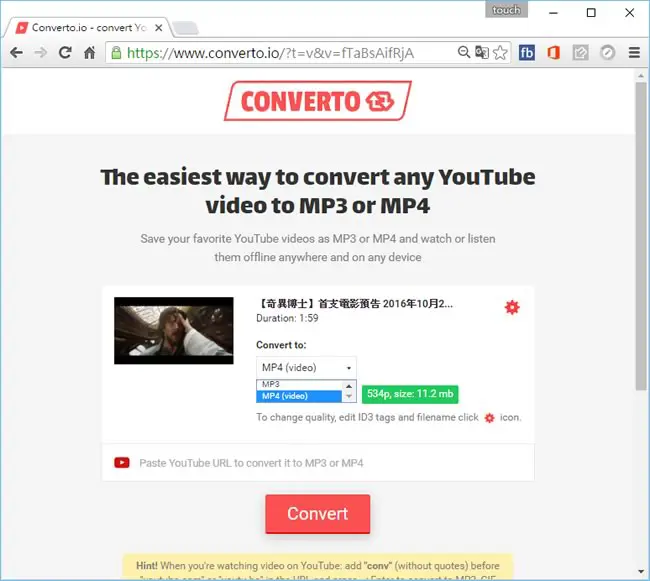Click the video thumbnail preview
The height and width of the screenshot is (581, 650).
pyautogui.click(x=174, y=331)
